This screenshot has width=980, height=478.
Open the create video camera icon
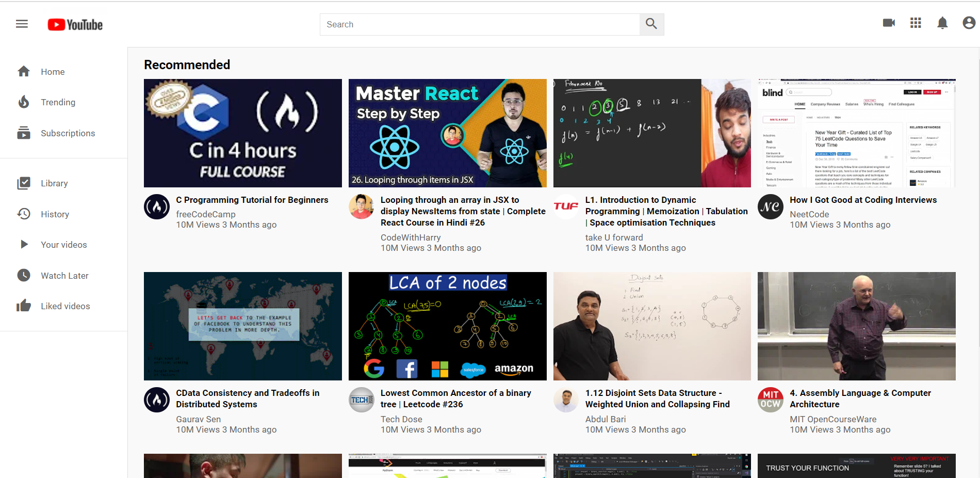(889, 23)
